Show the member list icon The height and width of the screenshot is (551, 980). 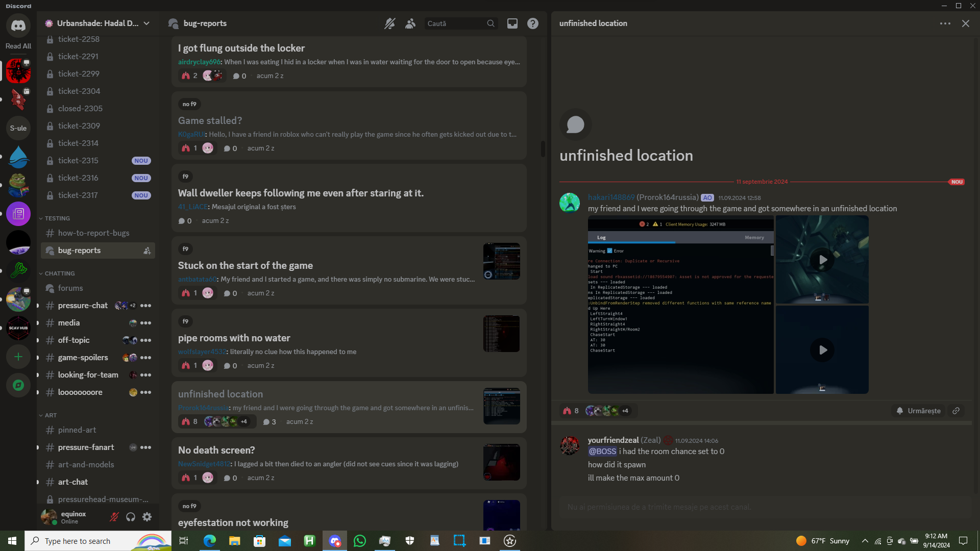(x=410, y=23)
